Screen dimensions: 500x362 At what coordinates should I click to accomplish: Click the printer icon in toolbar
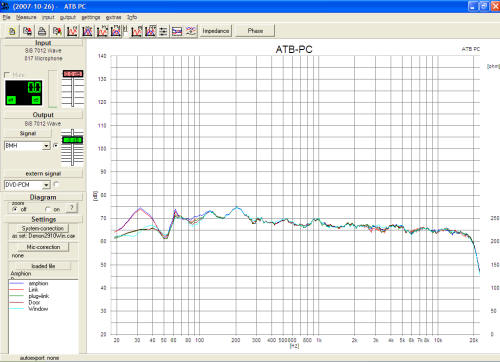[42, 31]
